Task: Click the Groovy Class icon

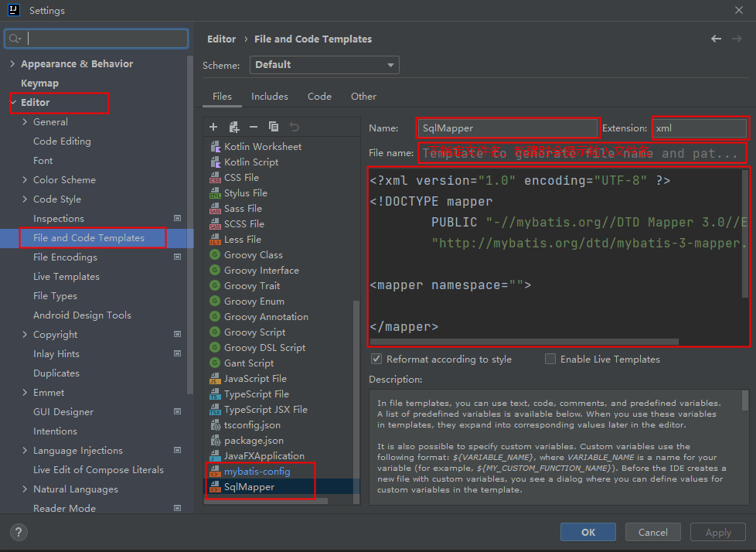Action: pyautogui.click(x=215, y=254)
